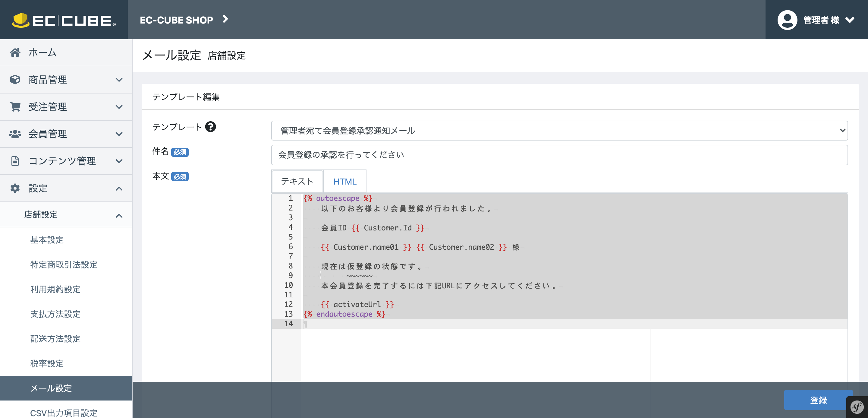Expand the 商品管理 menu chevron
The image size is (868, 418).
(x=119, y=80)
